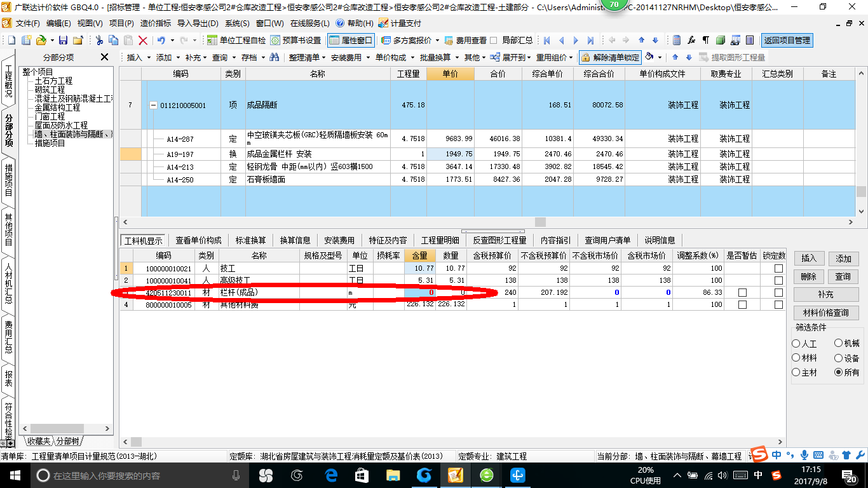The width and height of the screenshot is (868, 488).
Task: Close the 分部分项 side panel X
Action: tap(105, 57)
